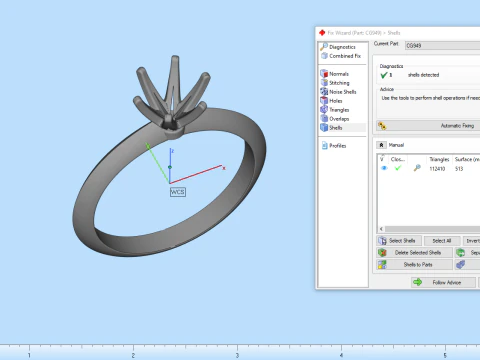Click the Select All button
This screenshot has height=360, width=480.
[442, 241]
